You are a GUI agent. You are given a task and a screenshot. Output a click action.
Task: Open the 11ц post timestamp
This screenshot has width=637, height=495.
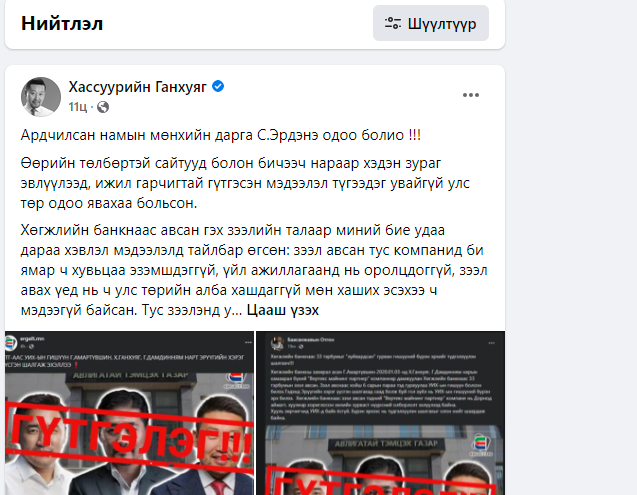click(x=78, y=107)
